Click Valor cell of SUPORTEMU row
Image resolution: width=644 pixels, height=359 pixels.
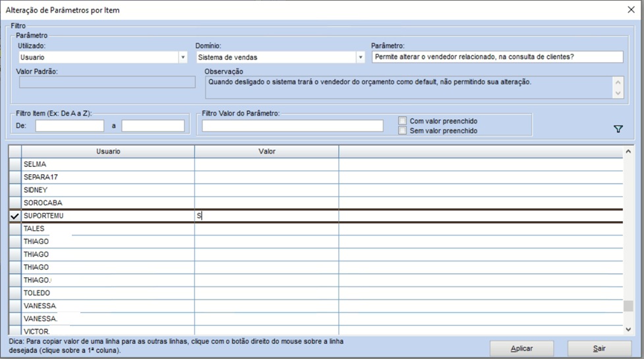pyautogui.click(x=266, y=216)
